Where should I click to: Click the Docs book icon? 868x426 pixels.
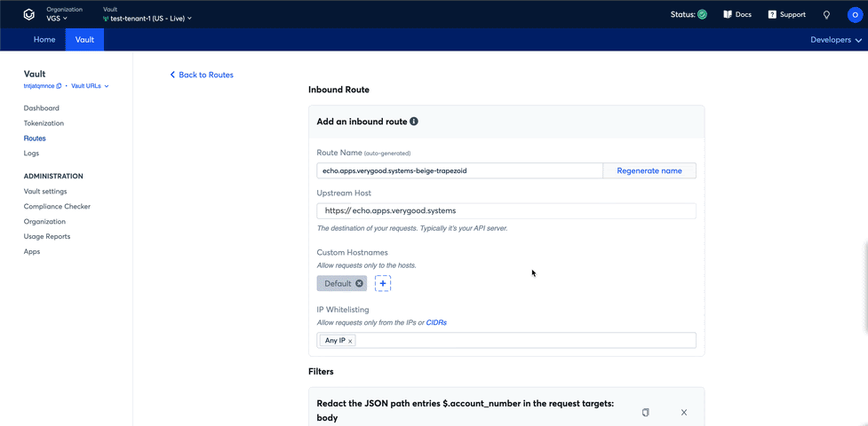point(728,15)
